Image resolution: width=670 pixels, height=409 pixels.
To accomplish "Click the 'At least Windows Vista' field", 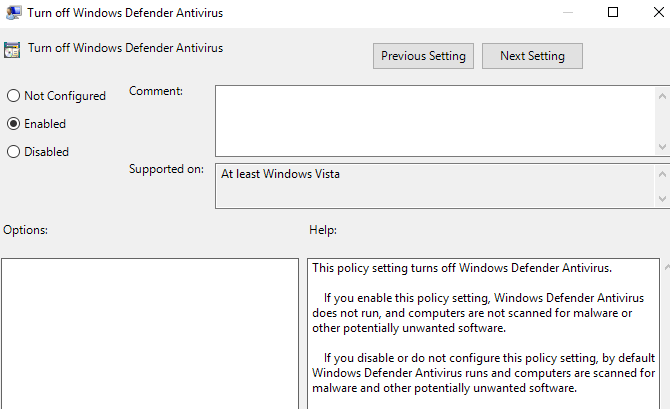I will pos(435,186).
